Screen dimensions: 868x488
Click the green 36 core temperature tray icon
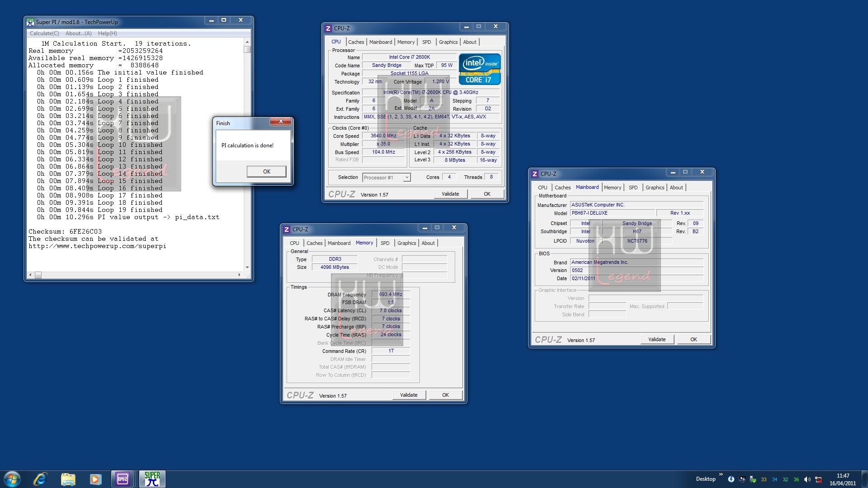click(x=796, y=479)
